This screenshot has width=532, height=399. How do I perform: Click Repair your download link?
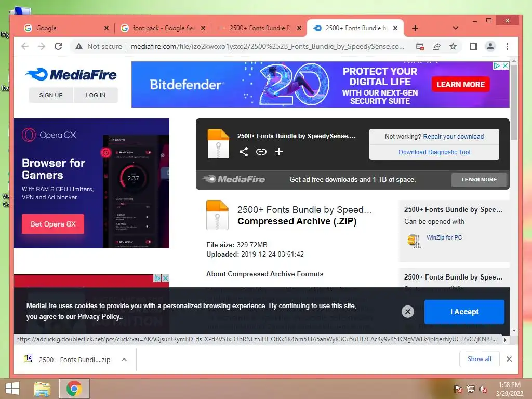(x=453, y=137)
